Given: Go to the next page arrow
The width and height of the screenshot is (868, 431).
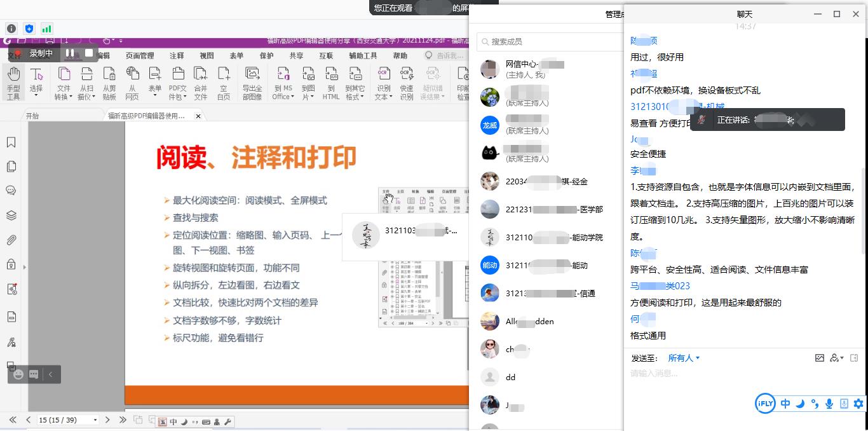Looking at the screenshot, I should [107, 420].
